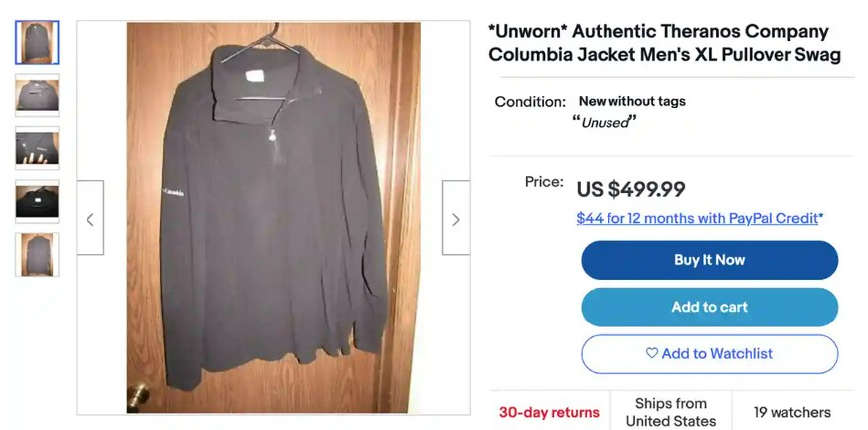
Task: Open the PayPal Credit financing link
Action: (x=699, y=218)
